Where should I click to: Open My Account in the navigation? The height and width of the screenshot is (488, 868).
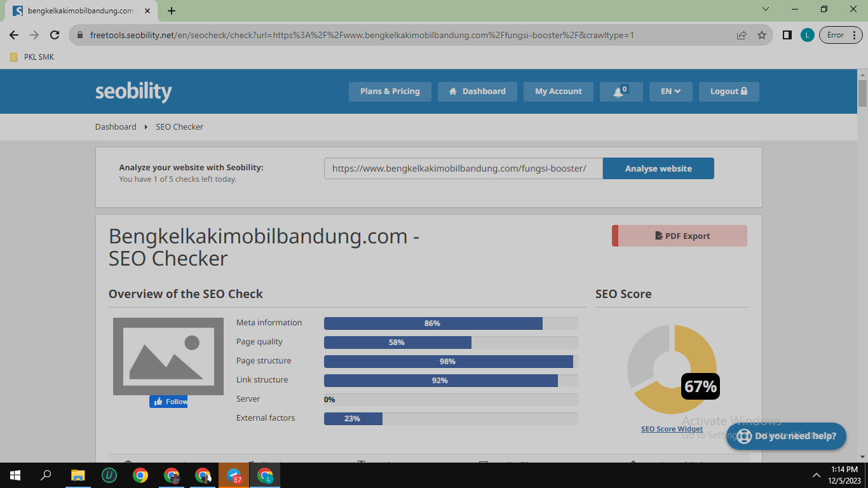559,91
